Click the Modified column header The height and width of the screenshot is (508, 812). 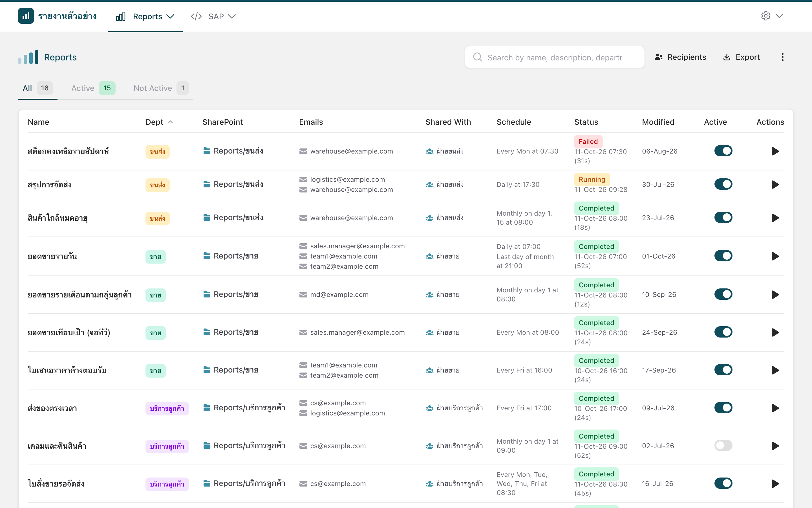[x=658, y=122]
